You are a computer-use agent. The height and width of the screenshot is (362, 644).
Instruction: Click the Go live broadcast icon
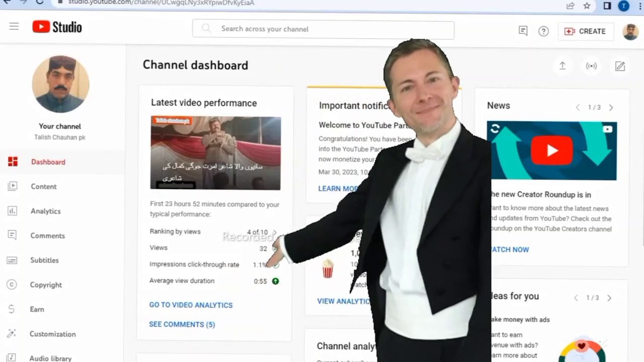point(591,66)
